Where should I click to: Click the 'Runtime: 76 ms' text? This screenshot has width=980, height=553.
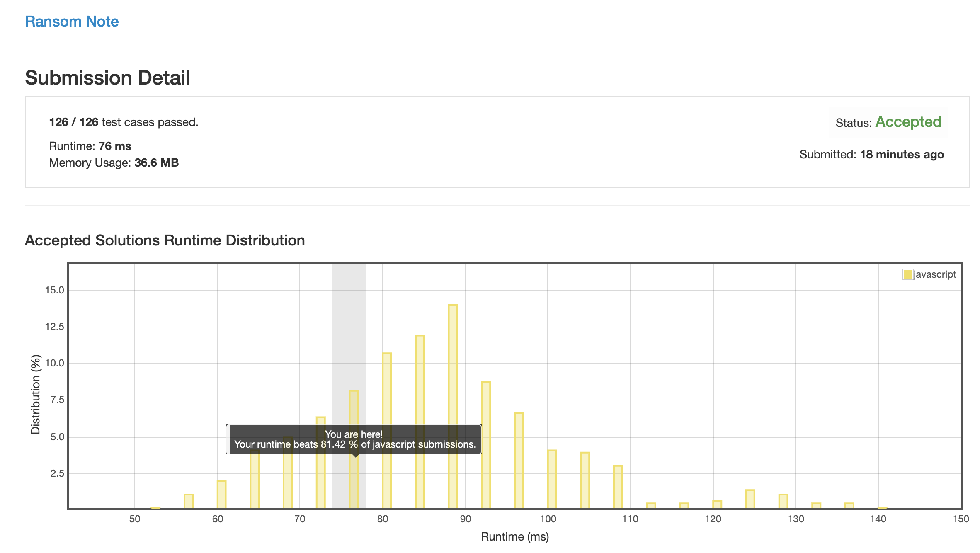point(90,146)
